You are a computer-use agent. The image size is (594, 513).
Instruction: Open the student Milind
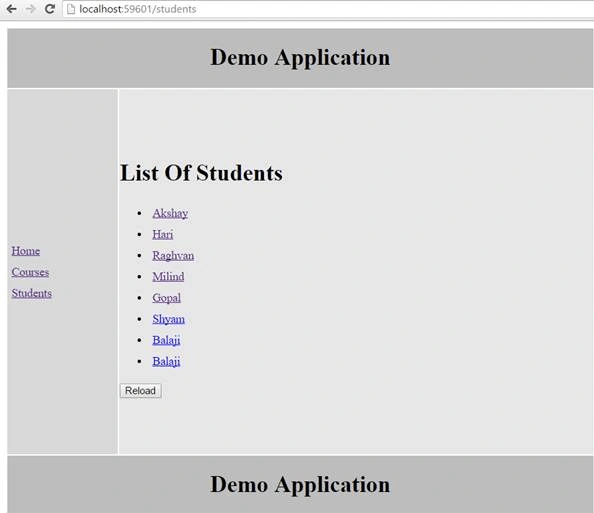168,277
